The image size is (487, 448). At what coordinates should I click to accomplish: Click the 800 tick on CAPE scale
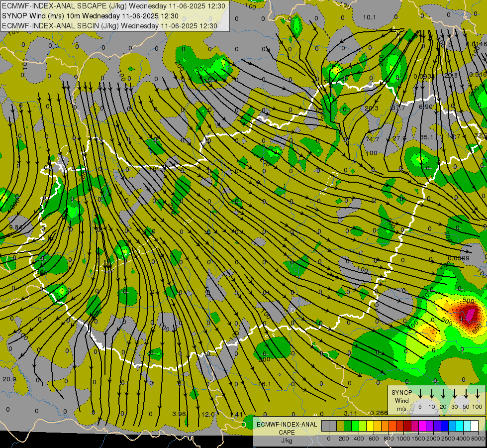[389, 439]
